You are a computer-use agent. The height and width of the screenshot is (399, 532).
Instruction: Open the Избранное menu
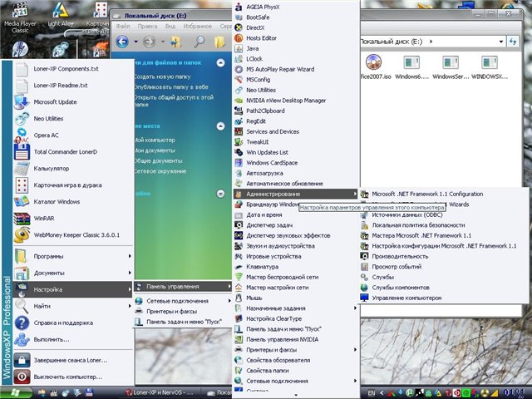tap(198, 26)
